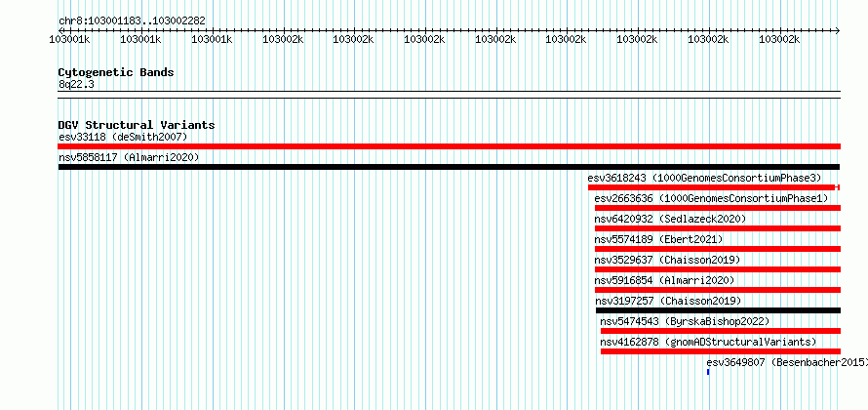Select the red nsv5916854 variant bar
The height and width of the screenshot is (410, 868).
coord(718,290)
